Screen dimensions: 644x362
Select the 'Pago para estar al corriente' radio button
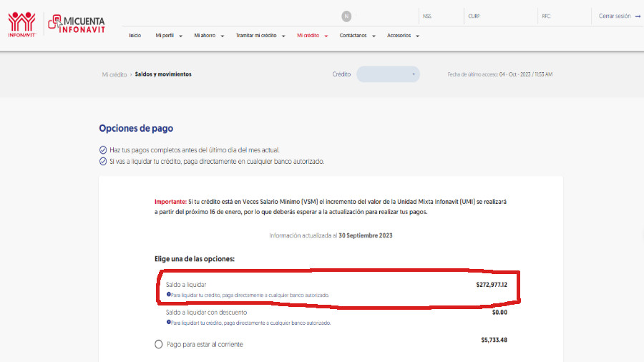point(159,344)
